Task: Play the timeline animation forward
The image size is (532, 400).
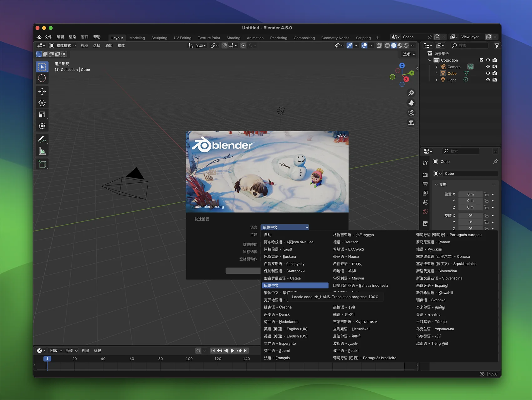Action: pos(233,351)
